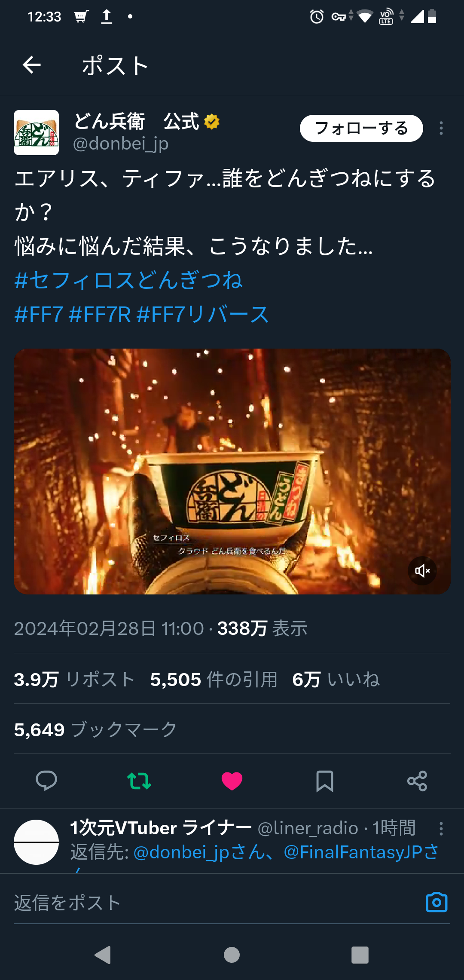Image resolution: width=464 pixels, height=980 pixels.
Task: Open the reply speech bubble icon
Action: pos(46,781)
